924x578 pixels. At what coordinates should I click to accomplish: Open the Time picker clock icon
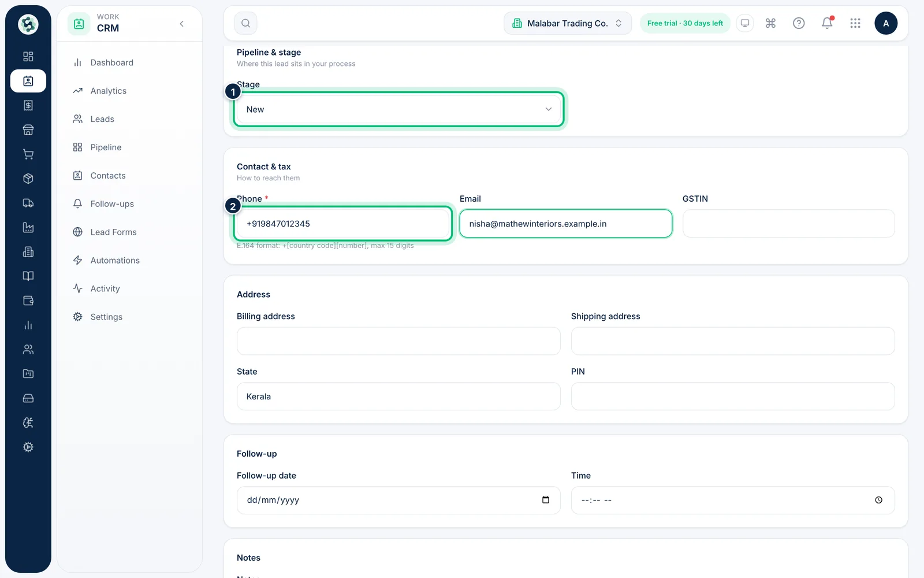878,500
